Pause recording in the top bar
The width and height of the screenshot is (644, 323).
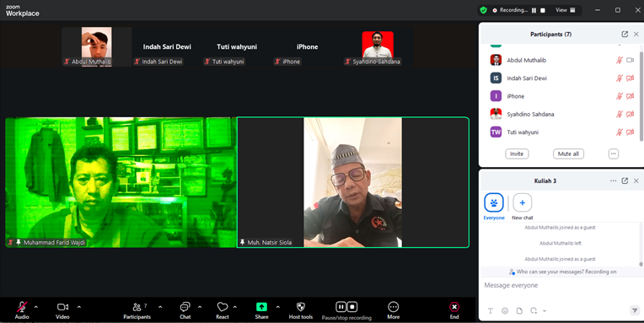[x=534, y=10]
